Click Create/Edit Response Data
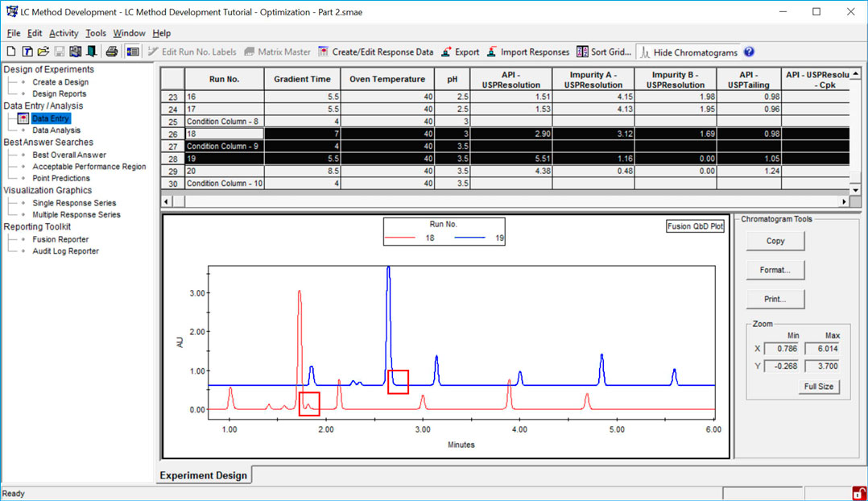Screen dimensions: 868x501 pos(376,52)
